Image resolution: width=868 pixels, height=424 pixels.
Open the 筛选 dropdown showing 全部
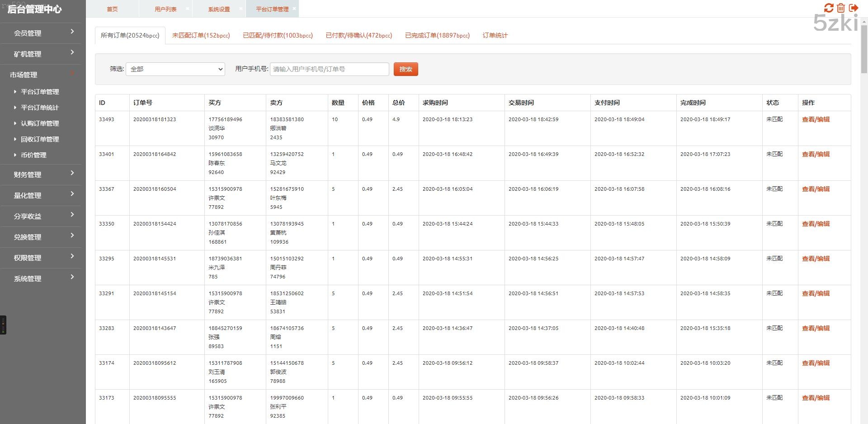coord(175,69)
